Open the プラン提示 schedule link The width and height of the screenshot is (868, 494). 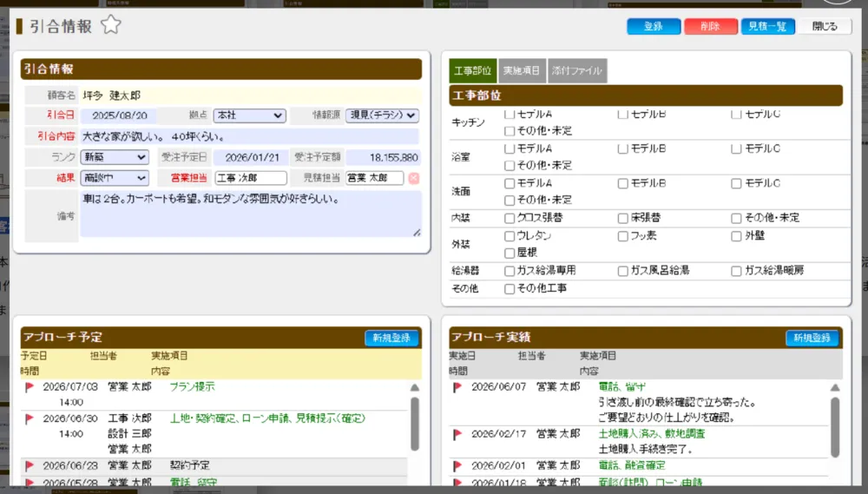[x=192, y=386]
